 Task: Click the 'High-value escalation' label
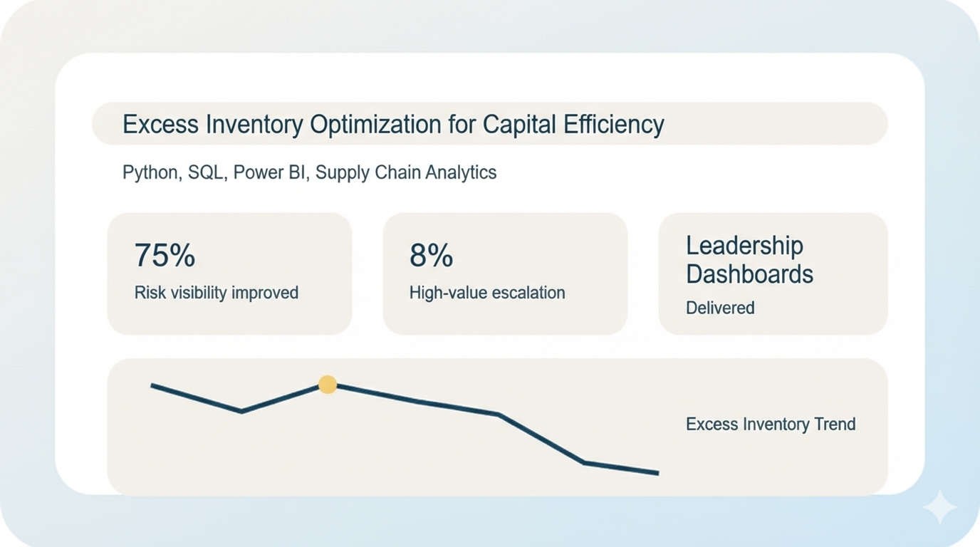pos(486,293)
